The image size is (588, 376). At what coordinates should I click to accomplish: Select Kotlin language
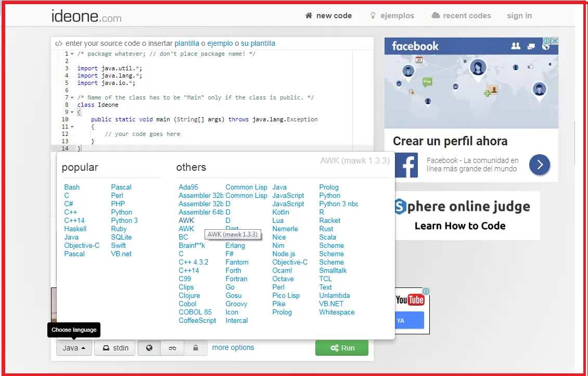point(280,212)
